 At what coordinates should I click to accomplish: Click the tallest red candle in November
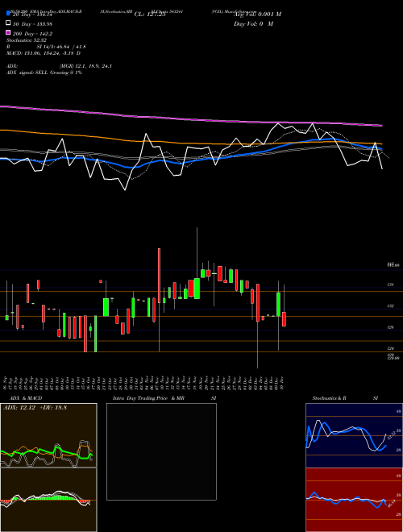click(159, 276)
